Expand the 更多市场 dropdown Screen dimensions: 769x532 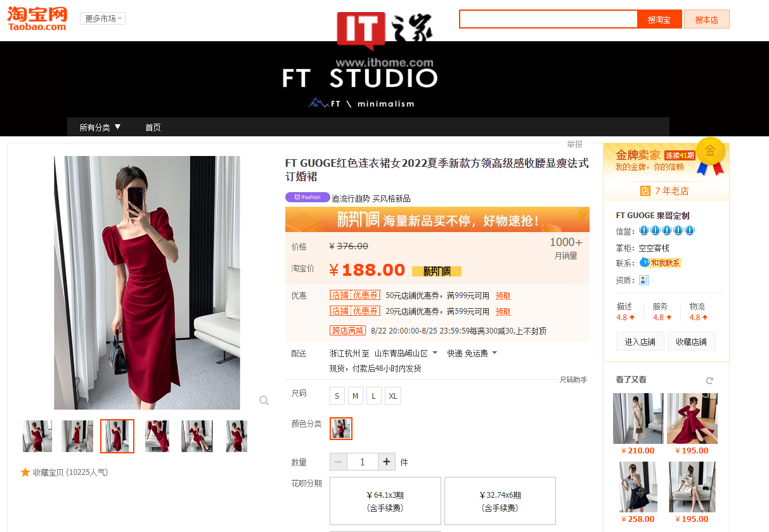click(x=103, y=18)
